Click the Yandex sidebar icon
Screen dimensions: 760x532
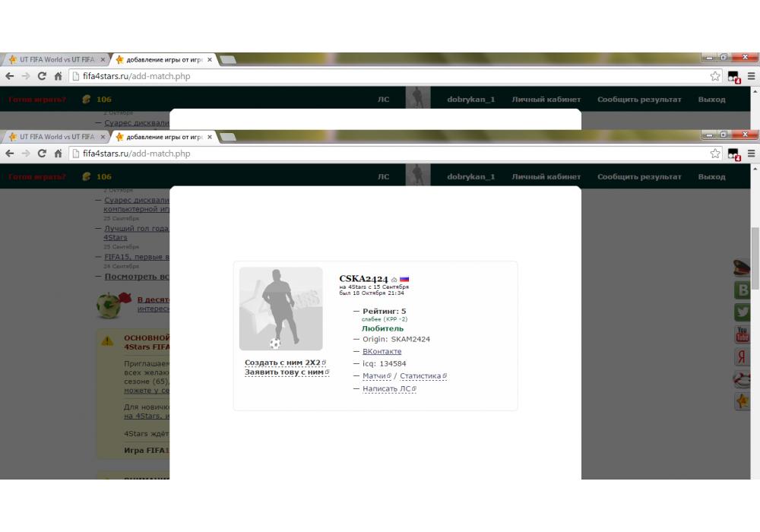click(x=743, y=356)
